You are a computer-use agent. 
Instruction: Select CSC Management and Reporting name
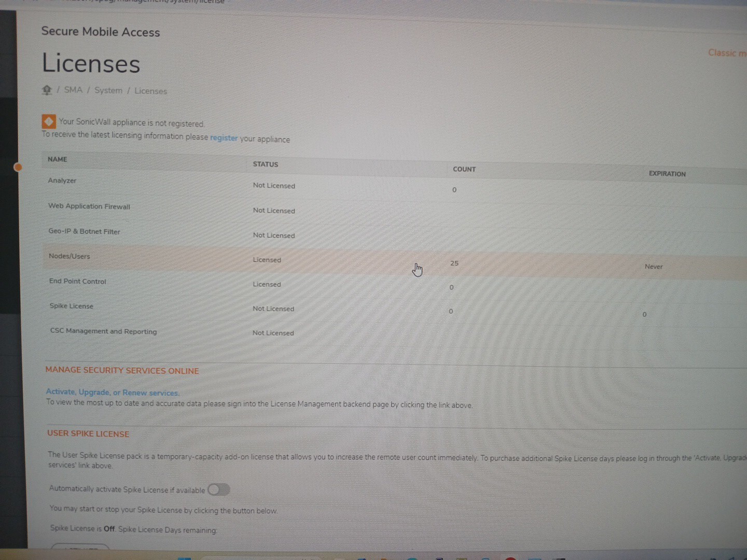click(x=103, y=331)
